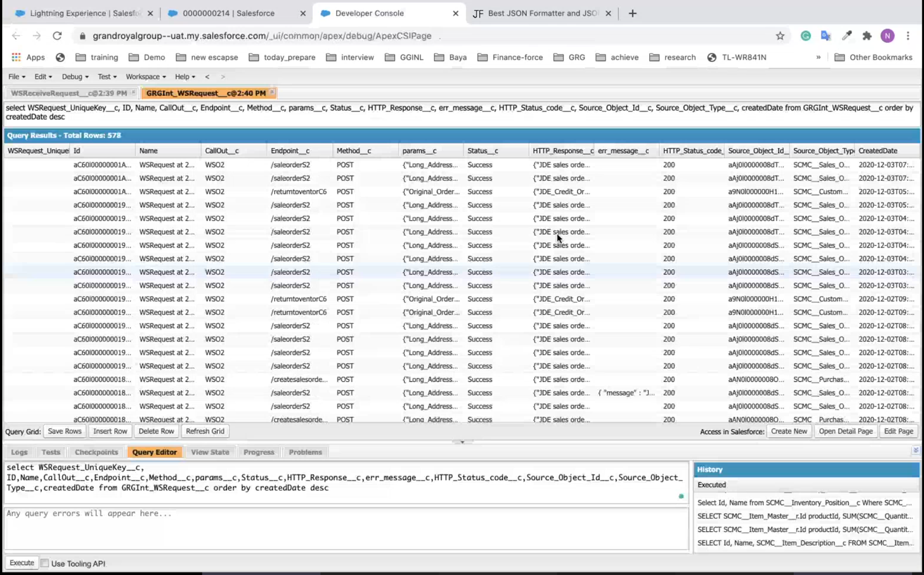This screenshot has width=924, height=575.
Task: Open the Google Translate extension icon
Action: tap(825, 36)
